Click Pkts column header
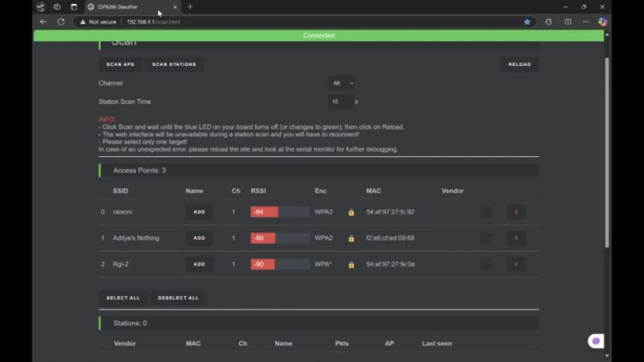Screen dimensions: 644x362 point(341,343)
